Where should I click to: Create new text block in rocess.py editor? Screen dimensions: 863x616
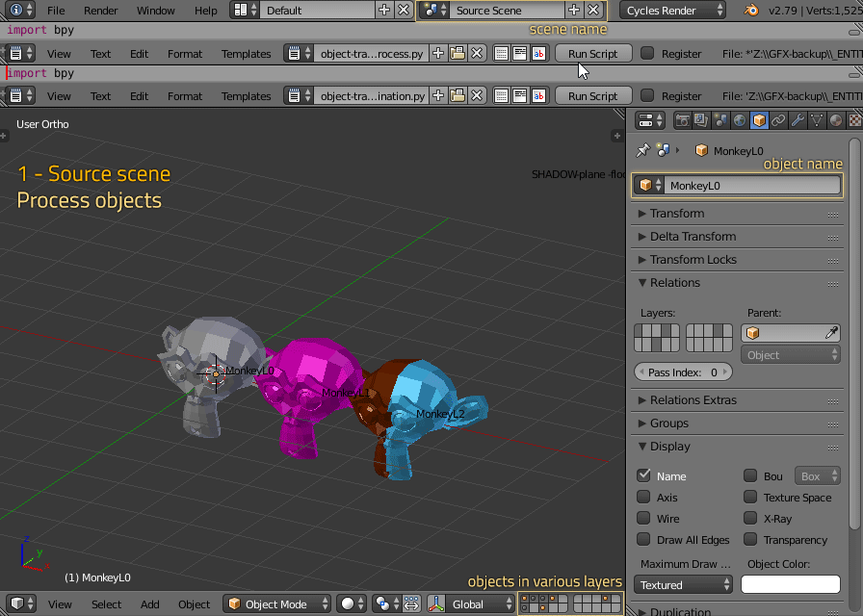[438, 53]
